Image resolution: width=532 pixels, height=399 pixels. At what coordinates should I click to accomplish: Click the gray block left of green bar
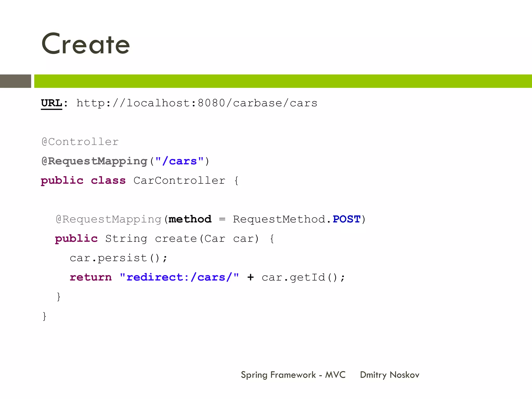tap(16, 81)
